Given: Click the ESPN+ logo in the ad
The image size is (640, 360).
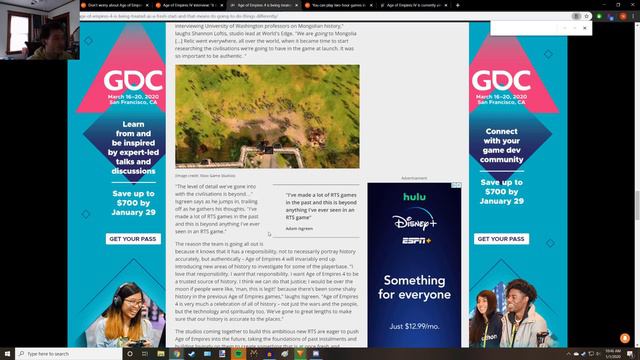Looking at the screenshot, I should tap(416, 241).
